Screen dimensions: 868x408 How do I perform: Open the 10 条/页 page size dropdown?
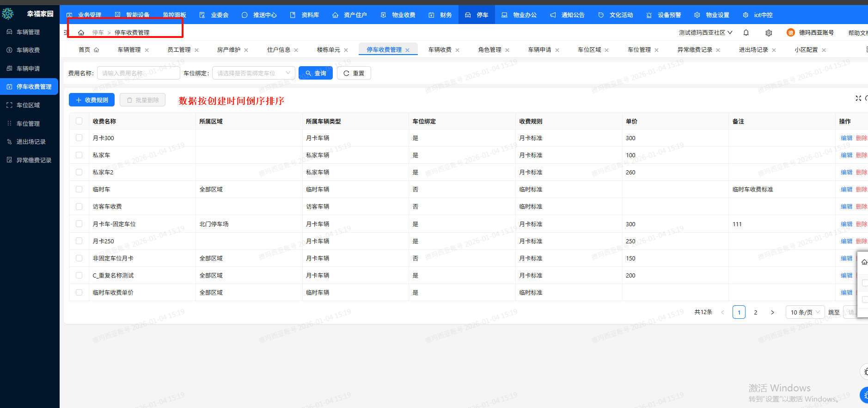pyautogui.click(x=805, y=312)
